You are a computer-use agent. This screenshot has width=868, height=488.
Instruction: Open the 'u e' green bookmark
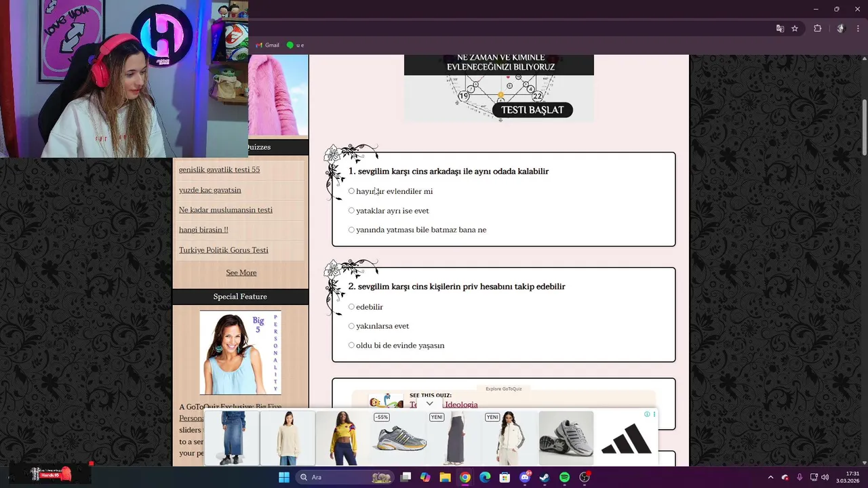(x=295, y=45)
